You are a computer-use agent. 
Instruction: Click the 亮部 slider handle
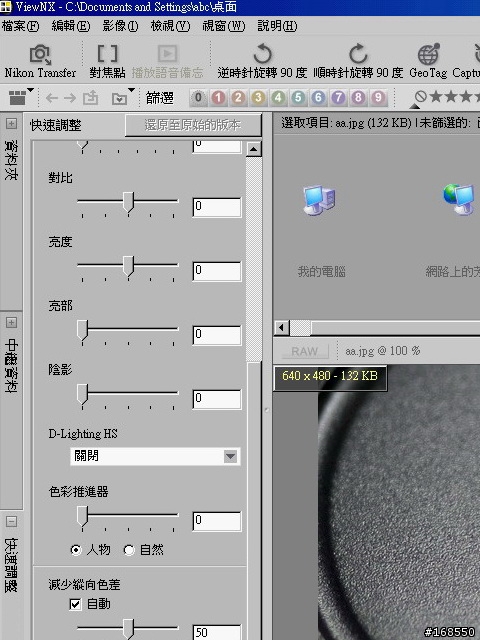[x=82, y=331]
